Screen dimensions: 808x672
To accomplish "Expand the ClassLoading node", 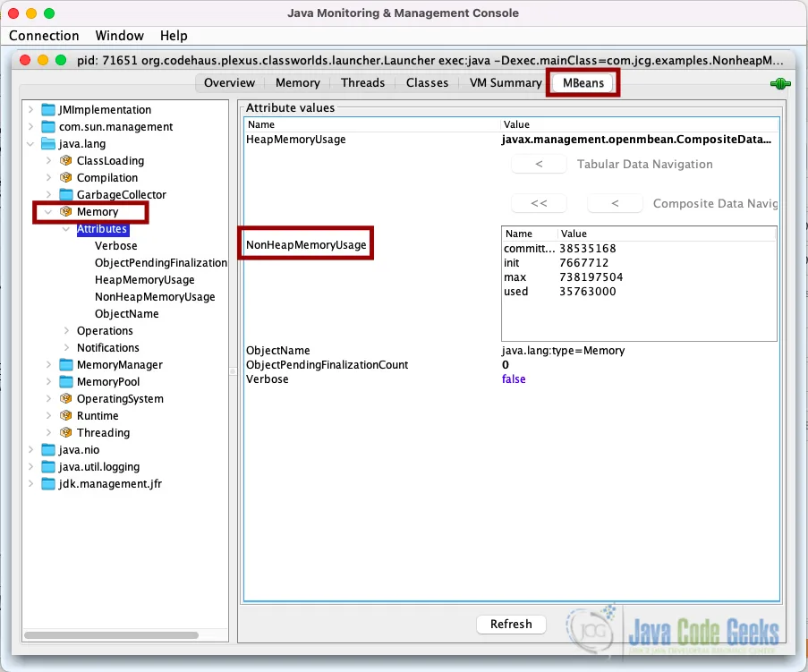I will point(48,161).
